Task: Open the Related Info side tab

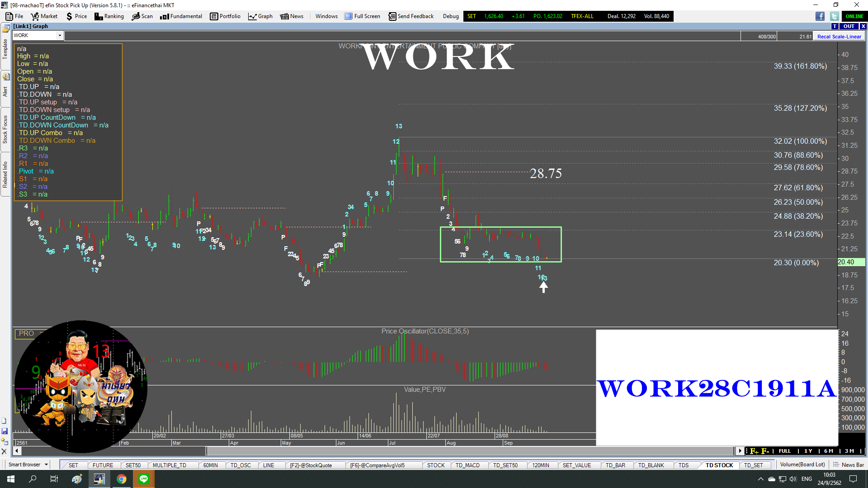Action: coord(5,174)
